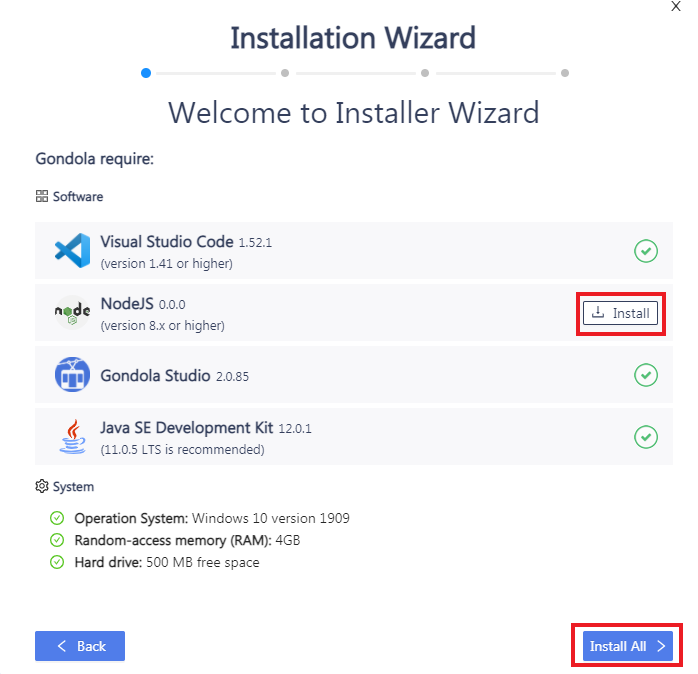
Task: Click the System section gear icon
Action: pyautogui.click(x=42, y=486)
